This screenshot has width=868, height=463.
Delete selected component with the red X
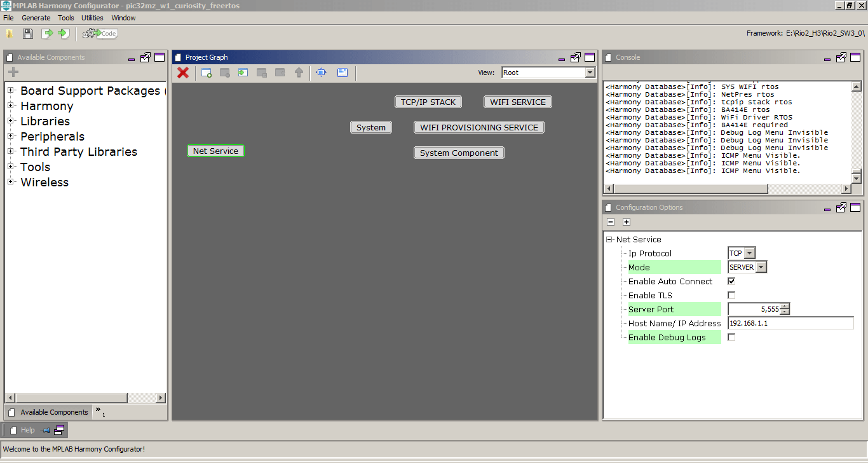[x=183, y=73]
